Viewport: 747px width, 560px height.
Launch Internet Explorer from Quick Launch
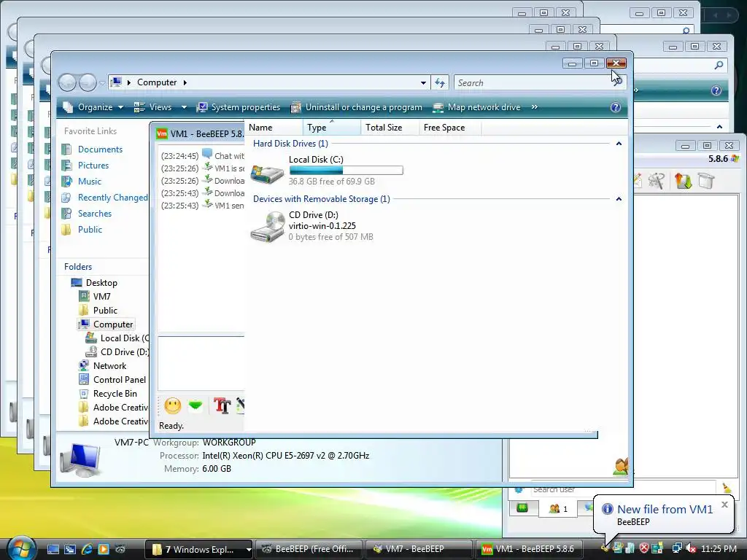(87, 549)
